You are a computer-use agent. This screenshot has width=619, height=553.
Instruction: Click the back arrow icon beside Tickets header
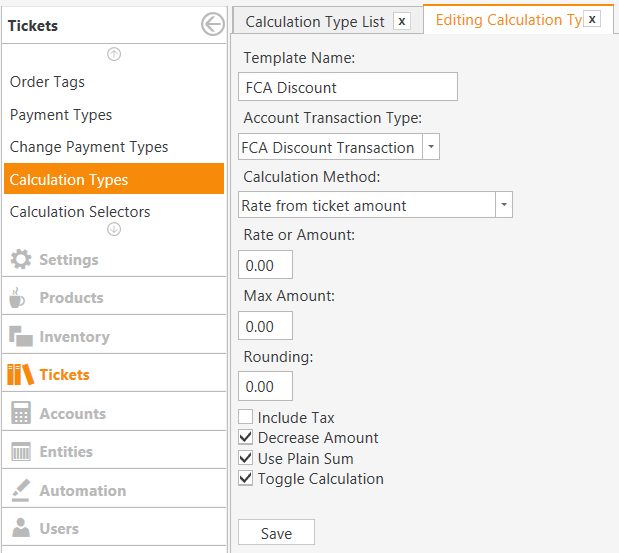point(213,24)
